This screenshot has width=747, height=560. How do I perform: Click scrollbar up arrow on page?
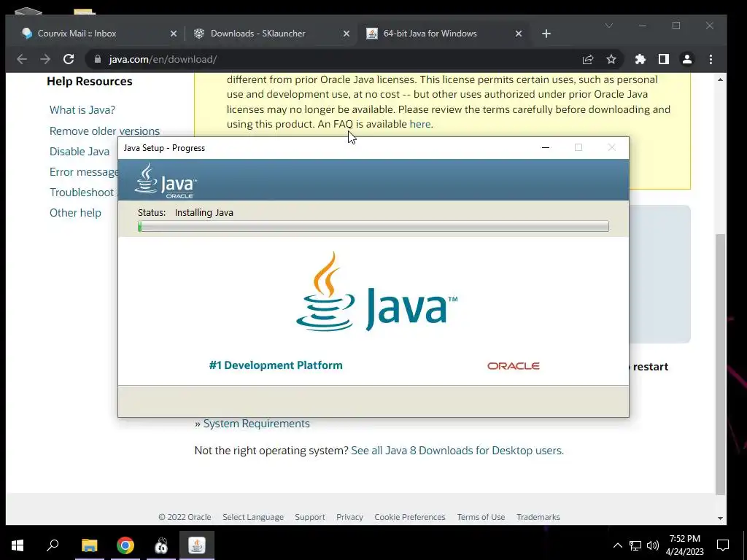(x=720, y=79)
